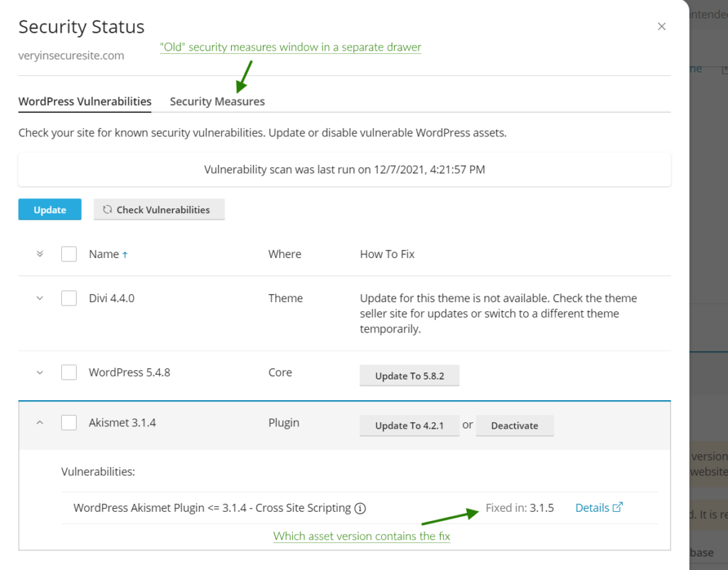
Task: Click the veryinsecuresite.com domain text
Action: [72, 55]
